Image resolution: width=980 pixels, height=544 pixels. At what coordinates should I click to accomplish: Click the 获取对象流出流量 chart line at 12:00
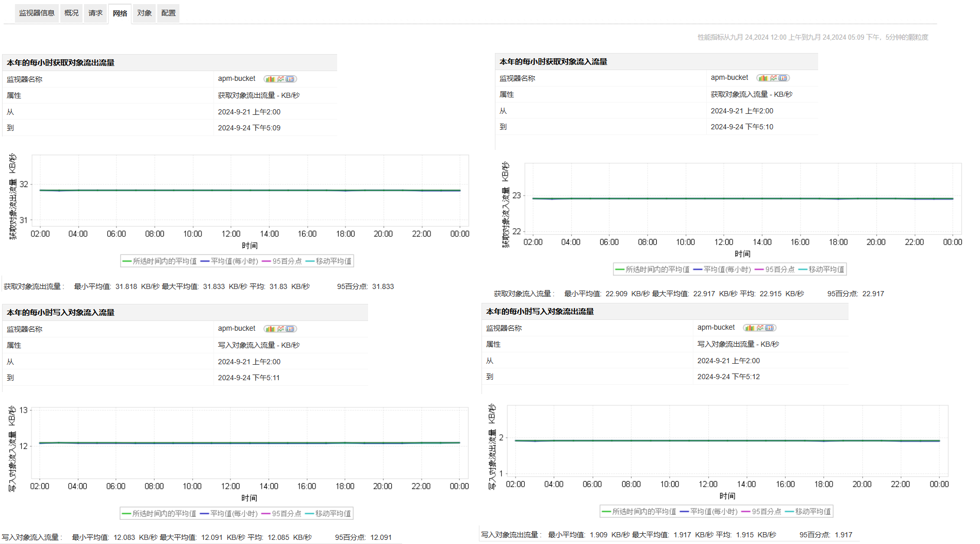(x=231, y=190)
